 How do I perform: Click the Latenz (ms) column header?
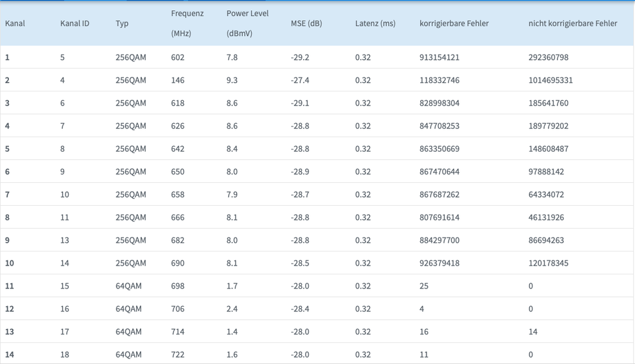click(x=375, y=24)
